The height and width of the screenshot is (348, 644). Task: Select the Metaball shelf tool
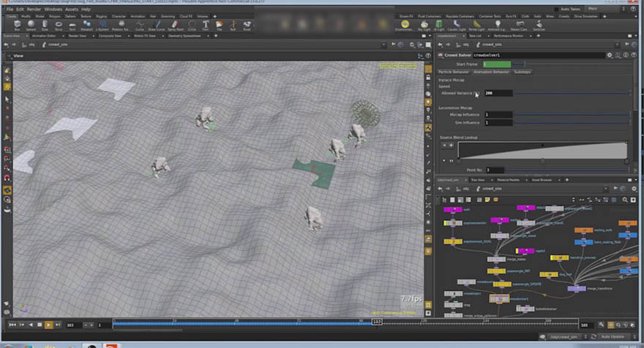pyautogui.click(x=86, y=26)
